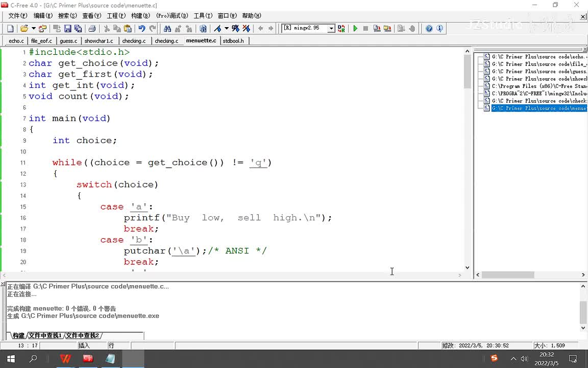Click the output panel scroll down arrow

pos(583,328)
